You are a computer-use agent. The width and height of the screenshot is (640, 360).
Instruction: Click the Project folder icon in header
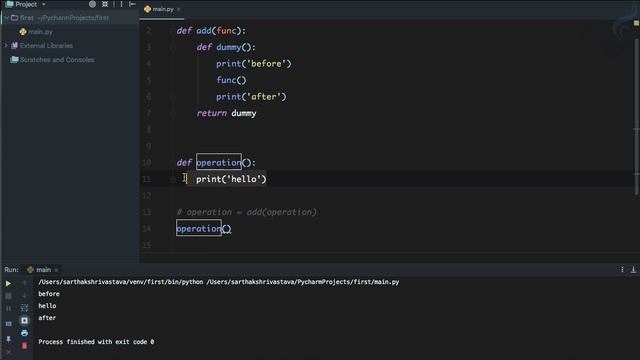pos(9,4)
